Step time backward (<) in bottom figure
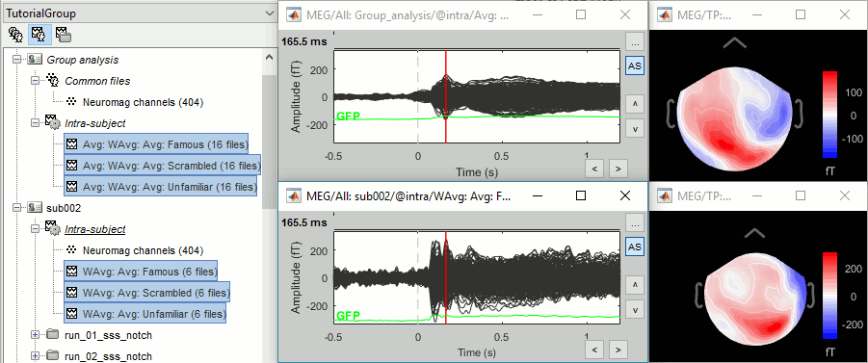868x363 pixels. (594, 350)
